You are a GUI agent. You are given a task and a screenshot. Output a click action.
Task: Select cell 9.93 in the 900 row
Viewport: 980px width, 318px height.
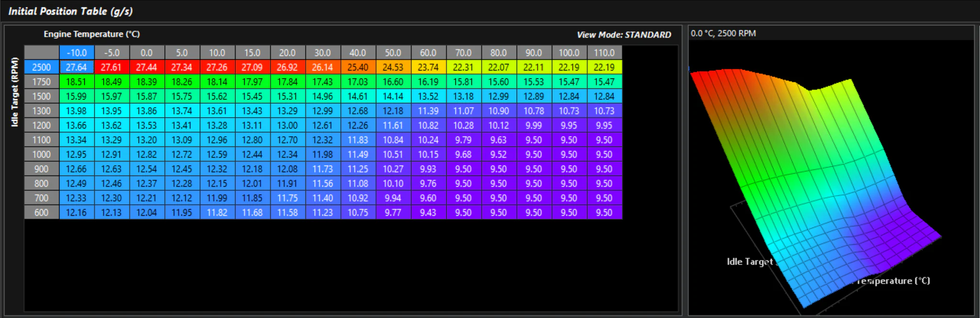click(428, 169)
